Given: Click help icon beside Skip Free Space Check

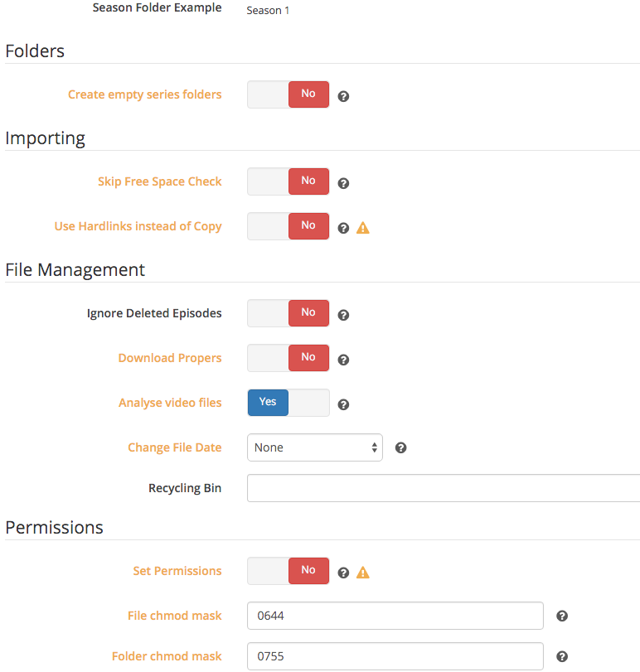Looking at the screenshot, I should coord(343,183).
